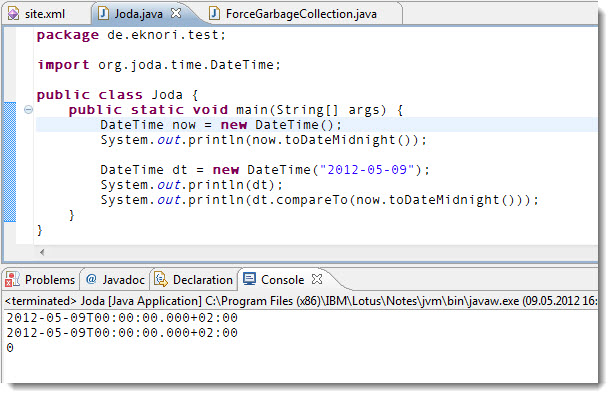The width and height of the screenshot is (613, 398).
Task: Click the System.out.println(dt) line
Action: tap(192, 185)
